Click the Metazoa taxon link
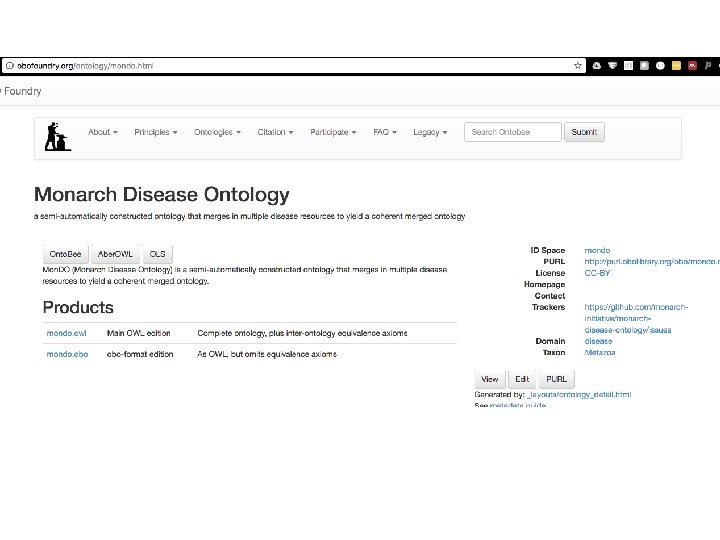The height and width of the screenshot is (540, 720). [599, 353]
